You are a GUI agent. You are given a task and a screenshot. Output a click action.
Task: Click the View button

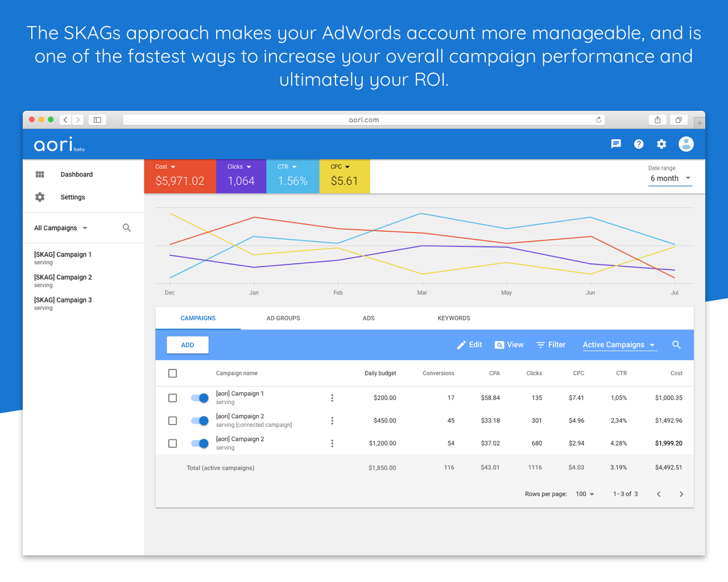509,345
